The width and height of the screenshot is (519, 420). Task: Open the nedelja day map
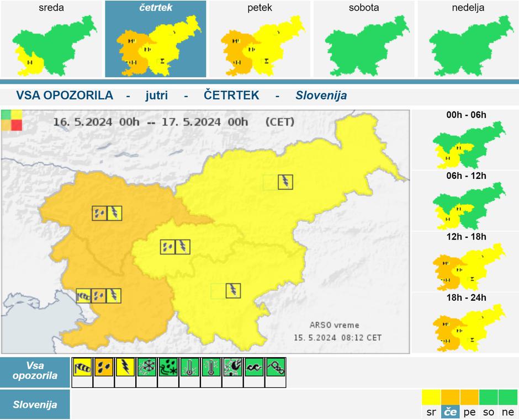pos(468,39)
